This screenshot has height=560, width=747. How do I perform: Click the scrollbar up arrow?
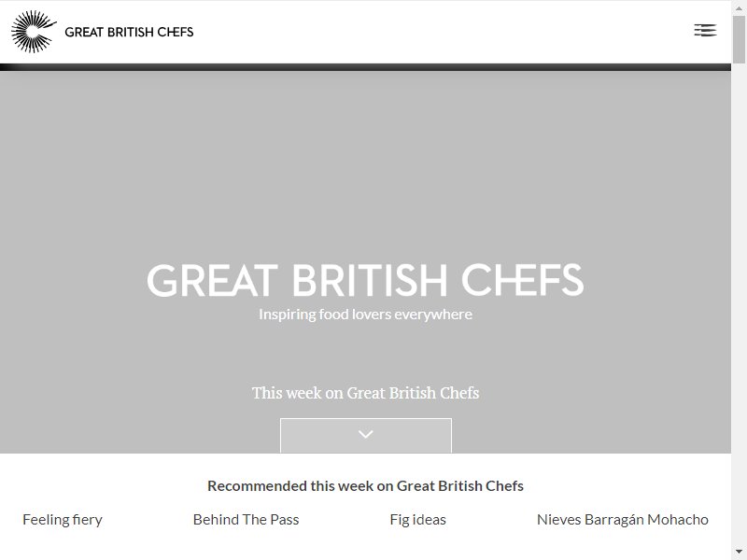click(x=739, y=7)
